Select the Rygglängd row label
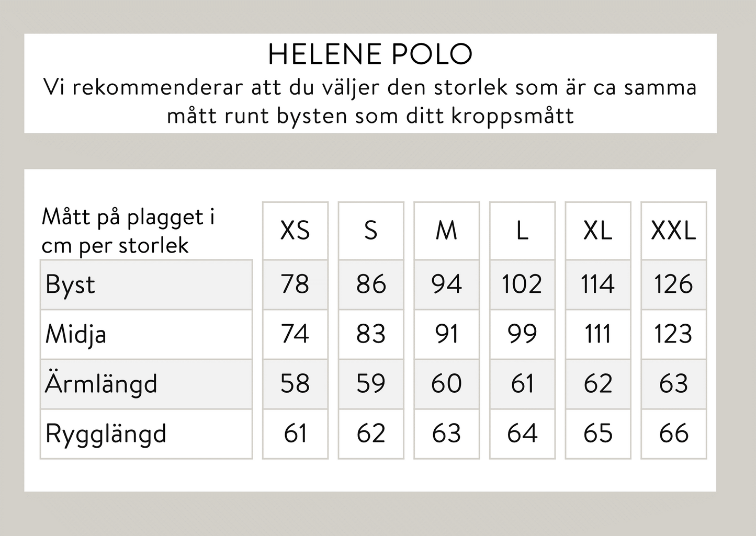756x536 pixels. (106, 434)
